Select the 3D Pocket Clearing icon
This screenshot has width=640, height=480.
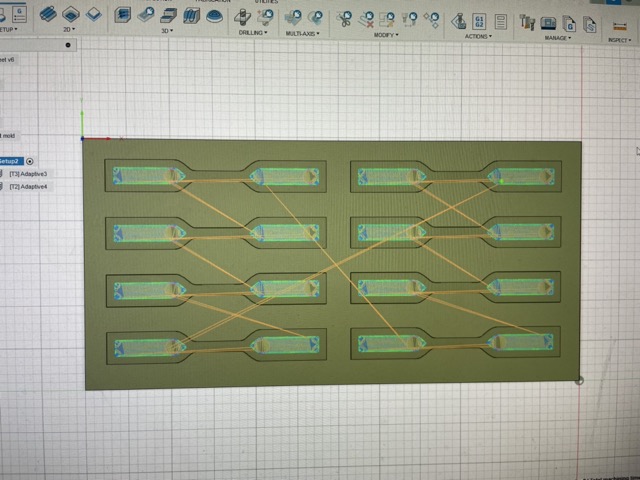tap(146, 16)
